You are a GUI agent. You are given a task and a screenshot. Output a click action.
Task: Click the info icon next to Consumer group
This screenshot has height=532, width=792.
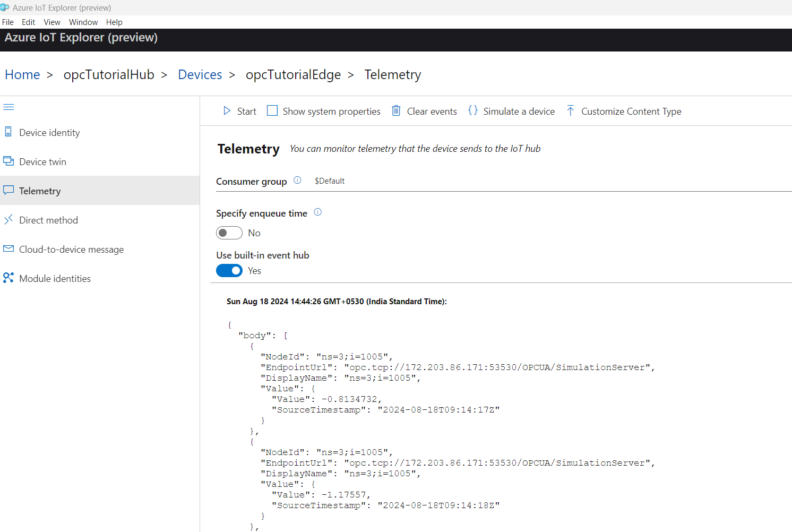tap(297, 180)
